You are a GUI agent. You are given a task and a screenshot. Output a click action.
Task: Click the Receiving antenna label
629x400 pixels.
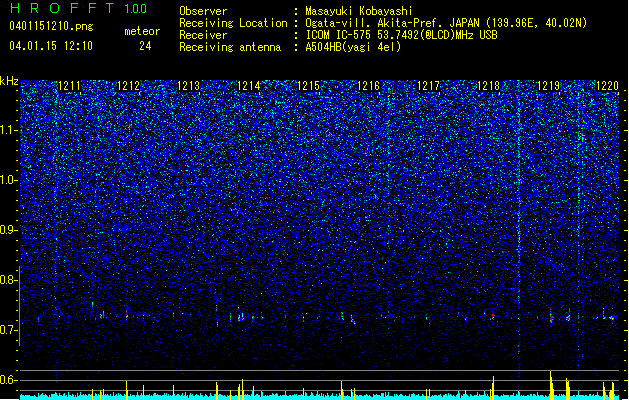[230, 47]
